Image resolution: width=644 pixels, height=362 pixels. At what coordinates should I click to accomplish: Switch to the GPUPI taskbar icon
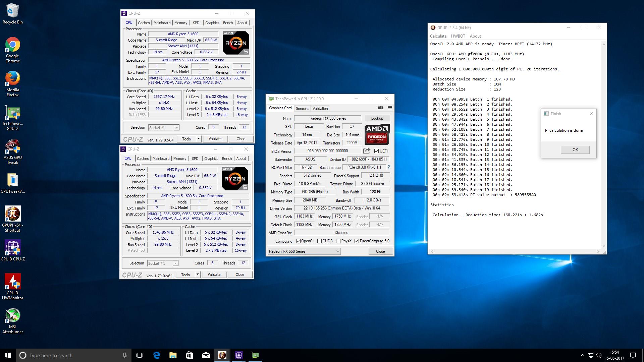coord(222,355)
